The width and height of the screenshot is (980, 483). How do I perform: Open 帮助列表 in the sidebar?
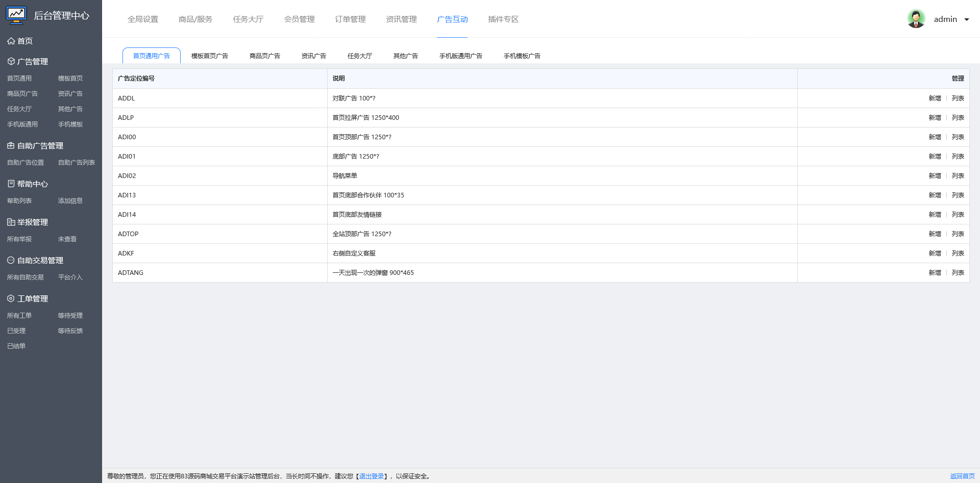click(19, 201)
